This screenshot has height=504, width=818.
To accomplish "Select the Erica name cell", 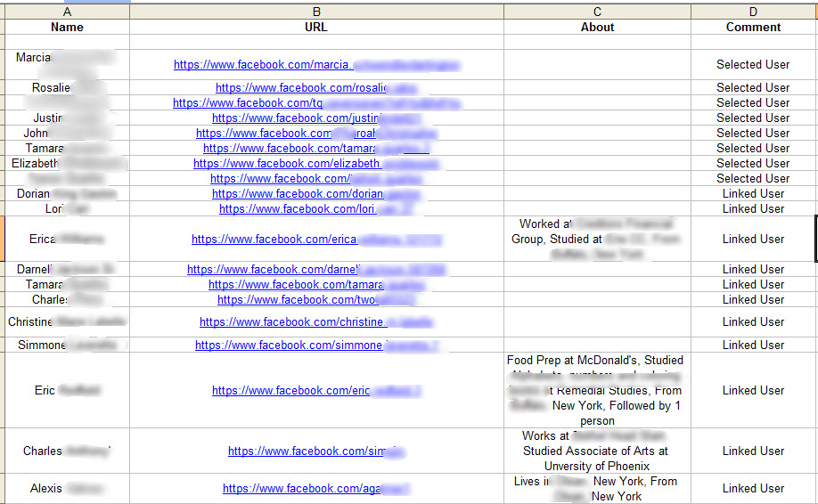I will (68, 239).
